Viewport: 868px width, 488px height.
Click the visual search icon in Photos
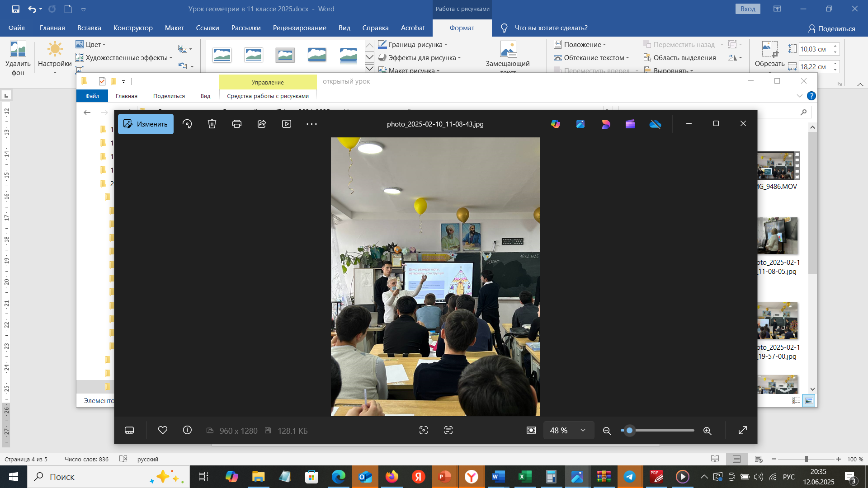click(424, 430)
